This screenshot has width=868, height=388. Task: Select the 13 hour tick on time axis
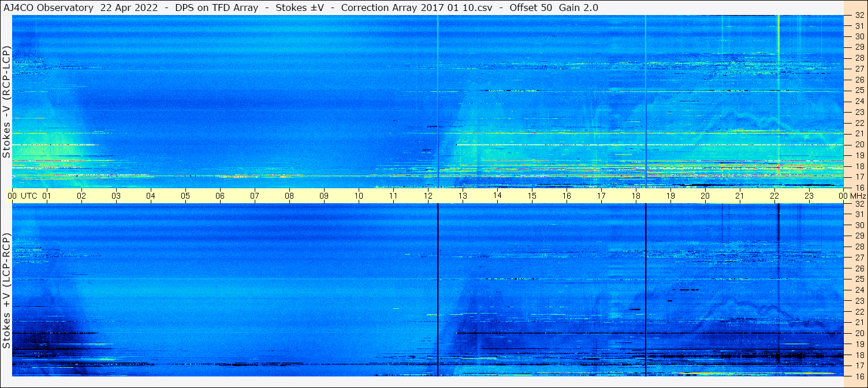[x=463, y=196]
